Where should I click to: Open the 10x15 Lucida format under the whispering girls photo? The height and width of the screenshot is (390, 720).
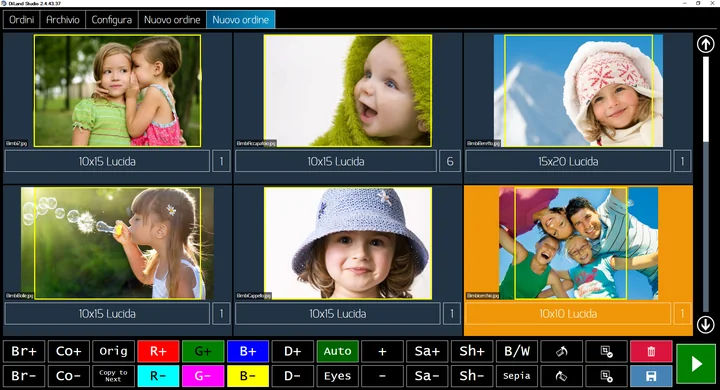click(107, 161)
